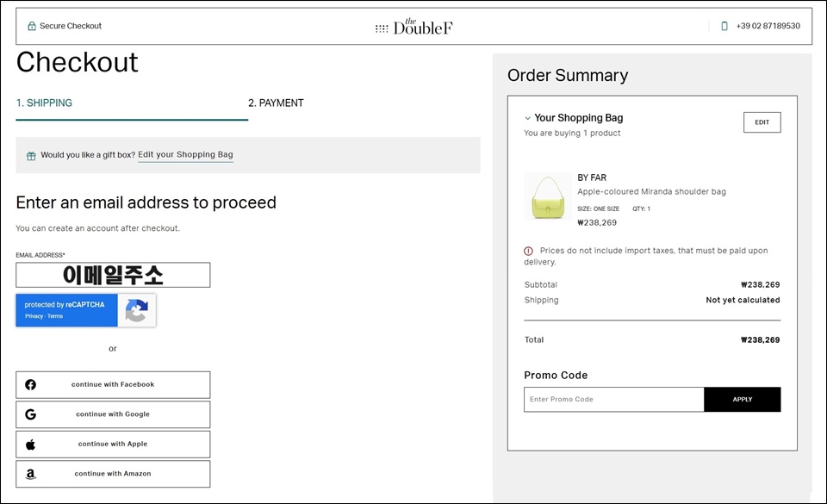The width and height of the screenshot is (827, 504).
Task: Click the Subtotal label
Action: [x=541, y=284]
